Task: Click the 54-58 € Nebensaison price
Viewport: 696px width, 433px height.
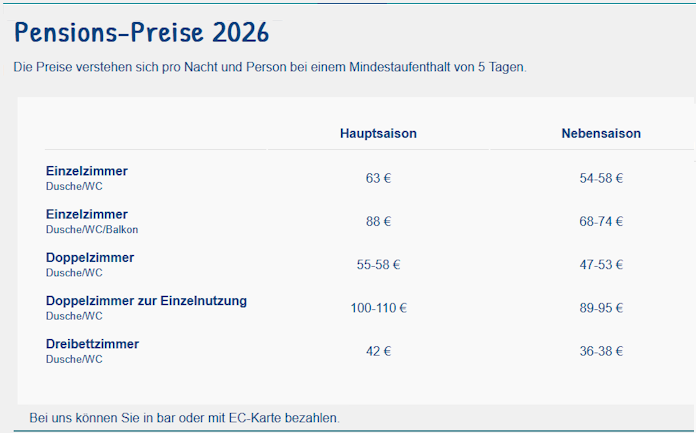Action: [x=601, y=178]
